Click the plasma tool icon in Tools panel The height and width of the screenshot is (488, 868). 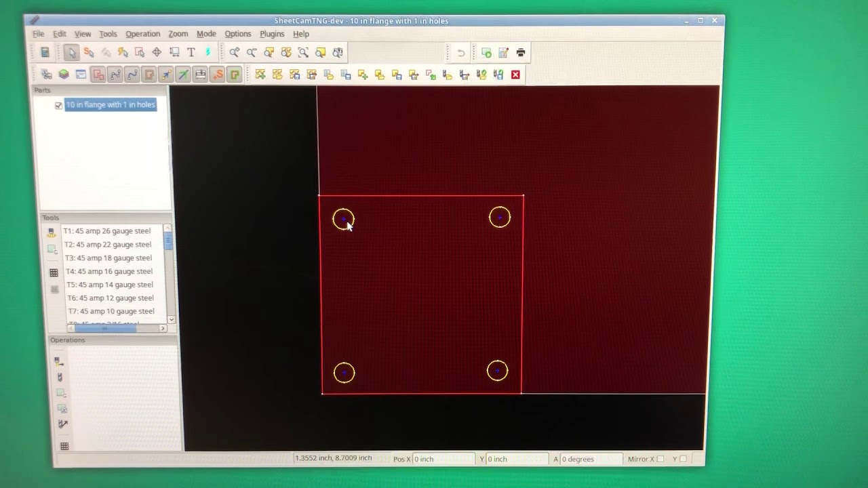pos(52,232)
